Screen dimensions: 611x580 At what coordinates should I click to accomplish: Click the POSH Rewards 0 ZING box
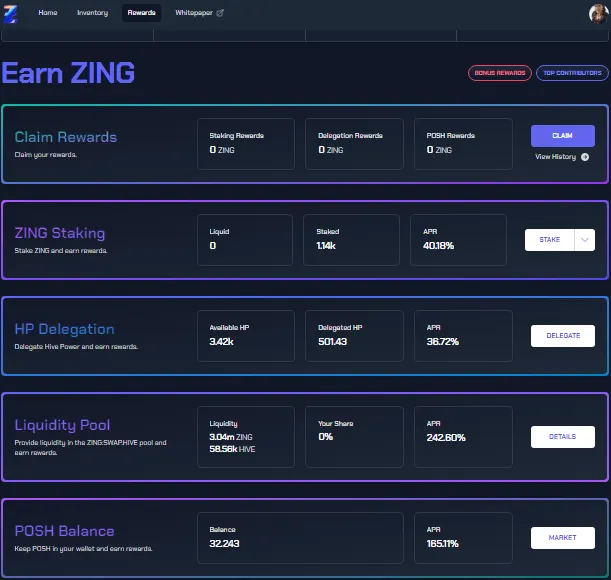tap(463, 144)
